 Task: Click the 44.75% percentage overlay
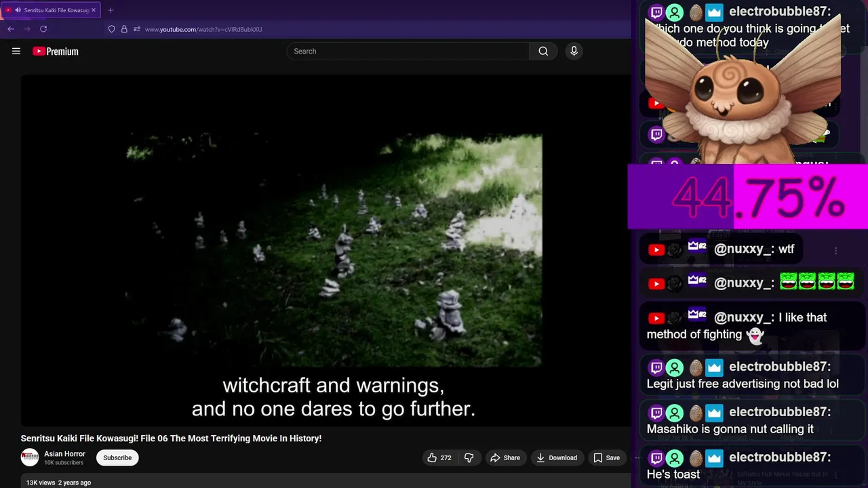click(747, 197)
